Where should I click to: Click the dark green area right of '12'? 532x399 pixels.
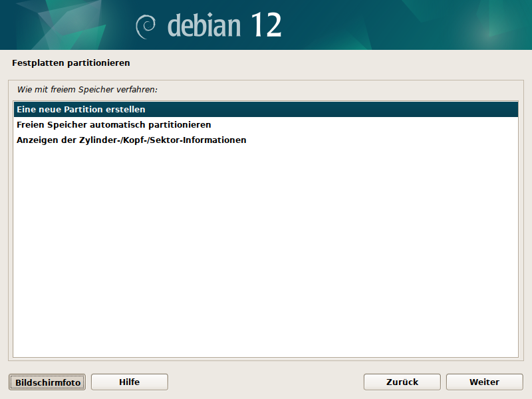click(399, 25)
